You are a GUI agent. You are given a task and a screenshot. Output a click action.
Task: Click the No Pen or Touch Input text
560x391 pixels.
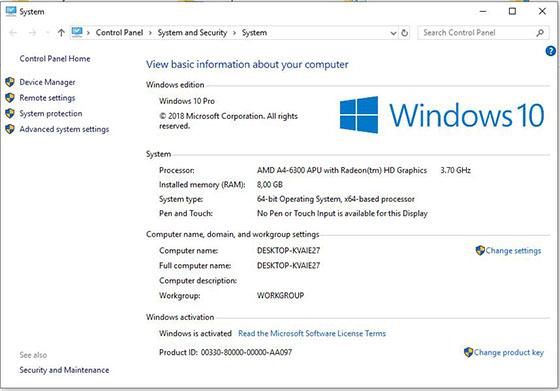(342, 214)
